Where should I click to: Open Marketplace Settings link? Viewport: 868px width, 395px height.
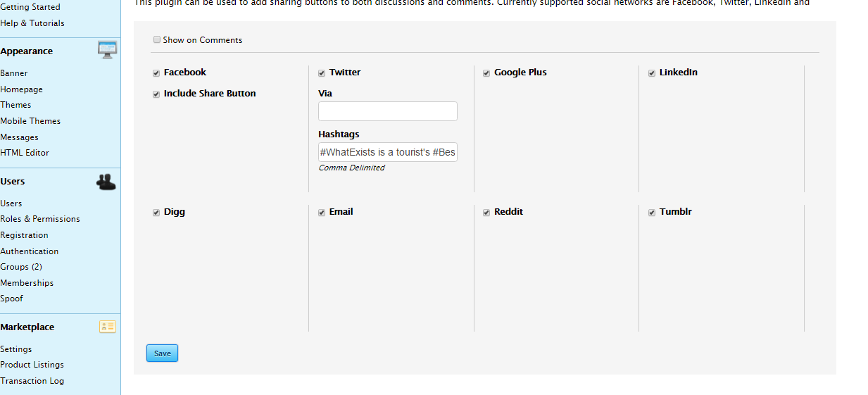pos(16,349)
